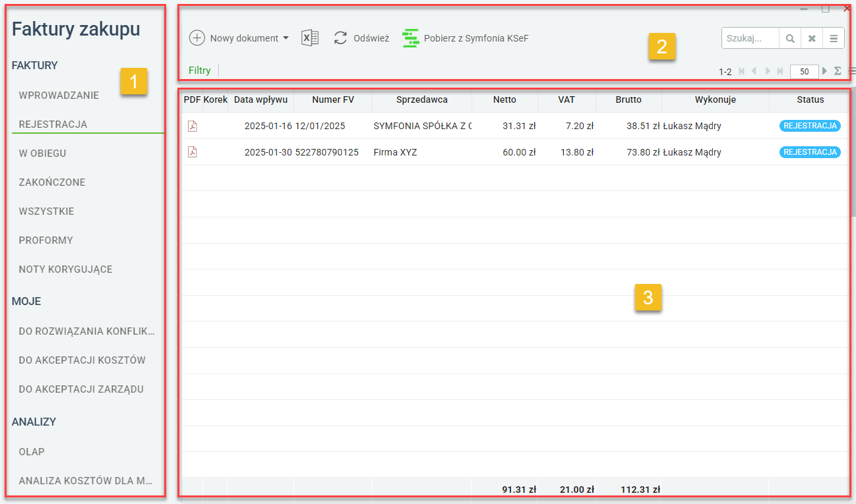Clear the search with the X icon
The image size is (856, 504).
point(812,39)
